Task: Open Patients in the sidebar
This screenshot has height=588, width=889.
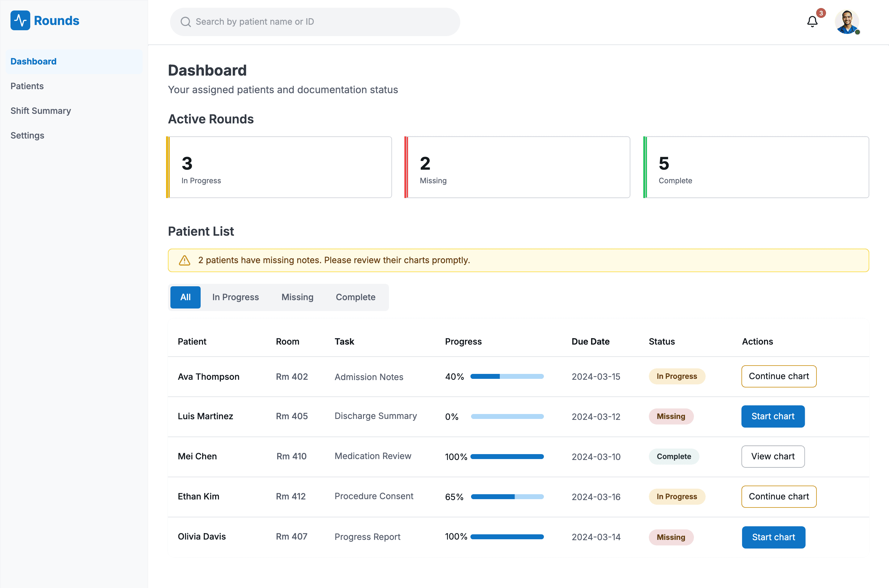Action: click(x=27, y=86)
